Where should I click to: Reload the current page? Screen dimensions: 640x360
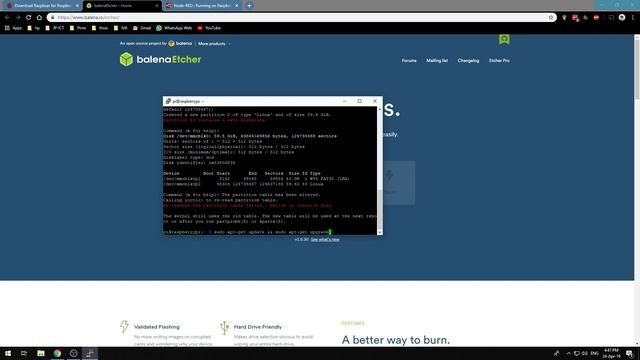(29, 18)
